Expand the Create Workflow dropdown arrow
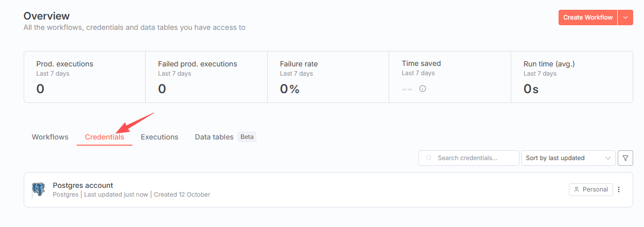644x227 pixels. [625, 18]
